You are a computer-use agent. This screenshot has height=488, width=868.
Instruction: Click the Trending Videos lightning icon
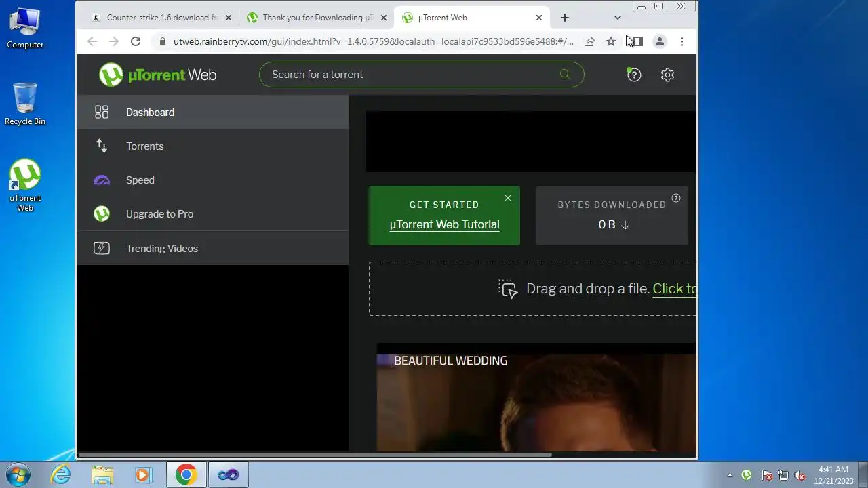click(102, 248)
